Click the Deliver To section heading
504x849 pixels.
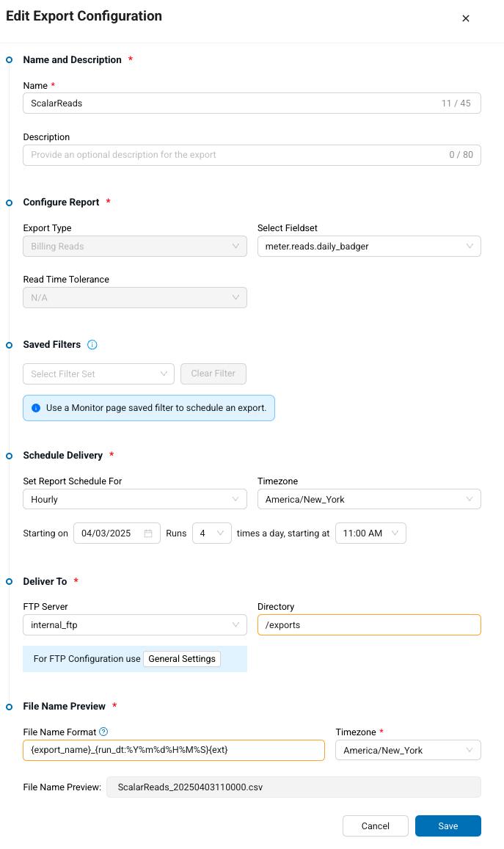[x=45, y=581]
